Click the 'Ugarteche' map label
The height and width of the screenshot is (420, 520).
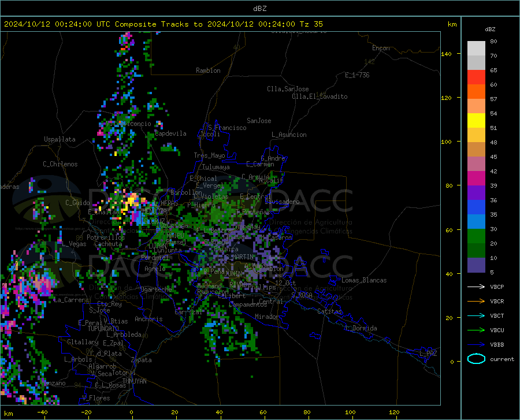pos(156,289)
